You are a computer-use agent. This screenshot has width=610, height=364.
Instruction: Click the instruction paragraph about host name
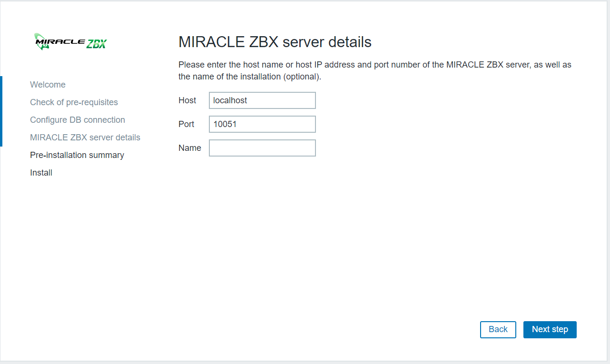click(x=375, y=70)
